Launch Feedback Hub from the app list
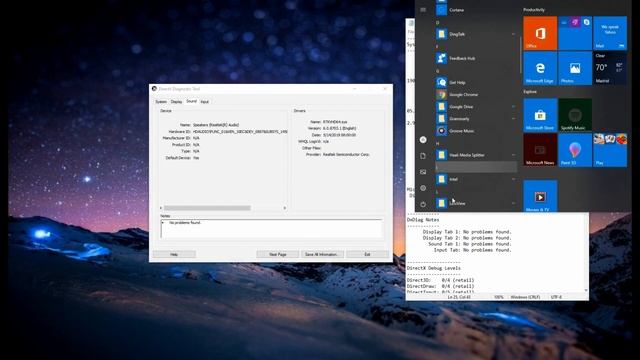This screenshot has height=360, width=640. coord(476,58)
